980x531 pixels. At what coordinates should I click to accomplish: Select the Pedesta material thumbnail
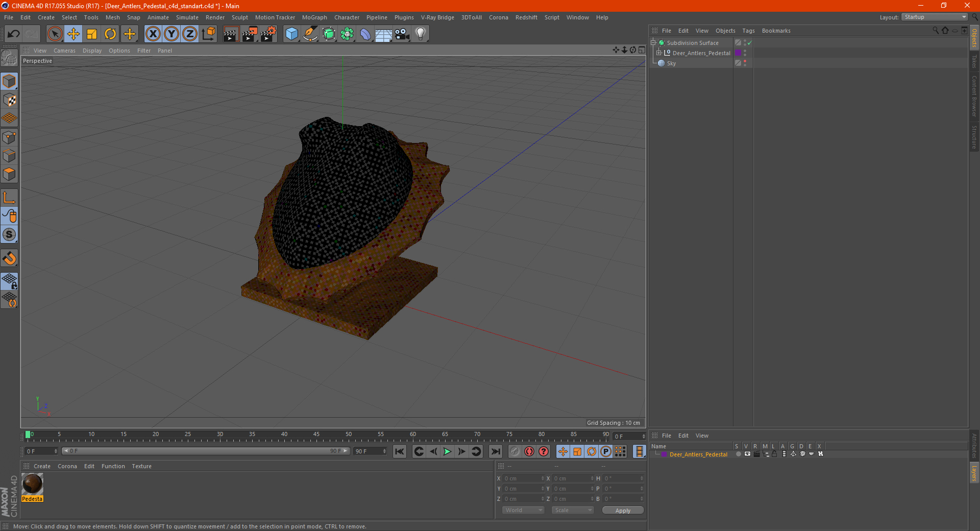point(32,484)
